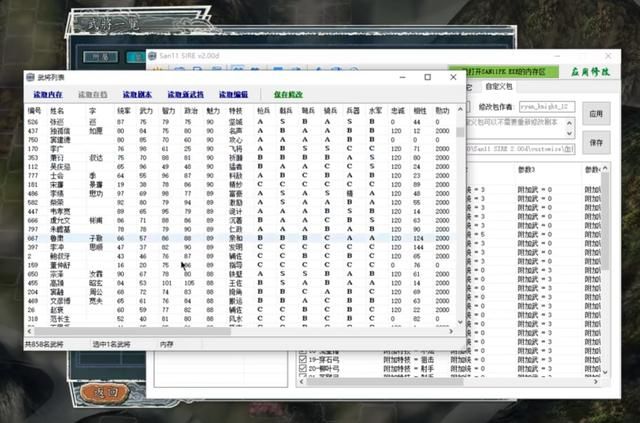Select the 士会 row
The height and width of the screenshot is (423, 640).
(240, 176)
